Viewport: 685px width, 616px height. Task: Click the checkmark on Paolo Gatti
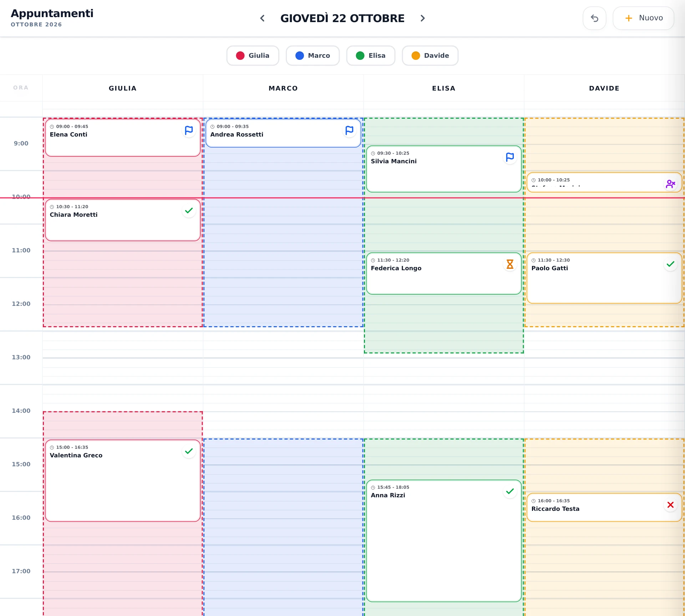[670, 264]
